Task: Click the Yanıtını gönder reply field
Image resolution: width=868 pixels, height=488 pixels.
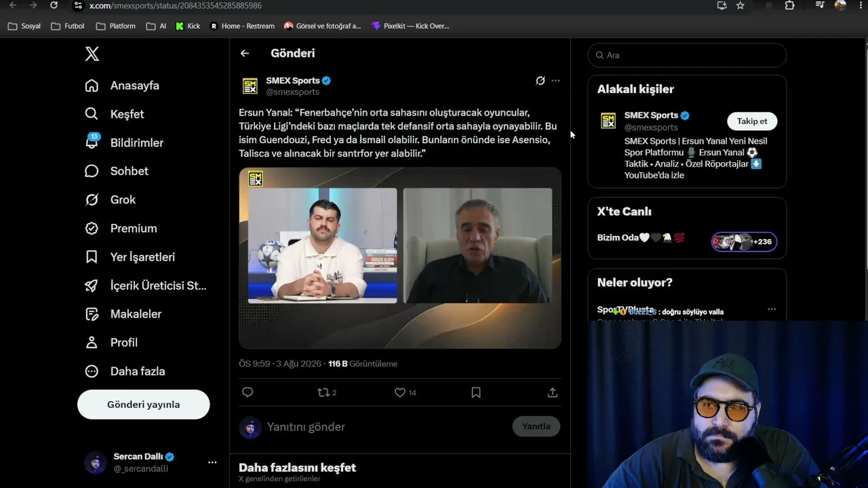Action: coord(387,427)
